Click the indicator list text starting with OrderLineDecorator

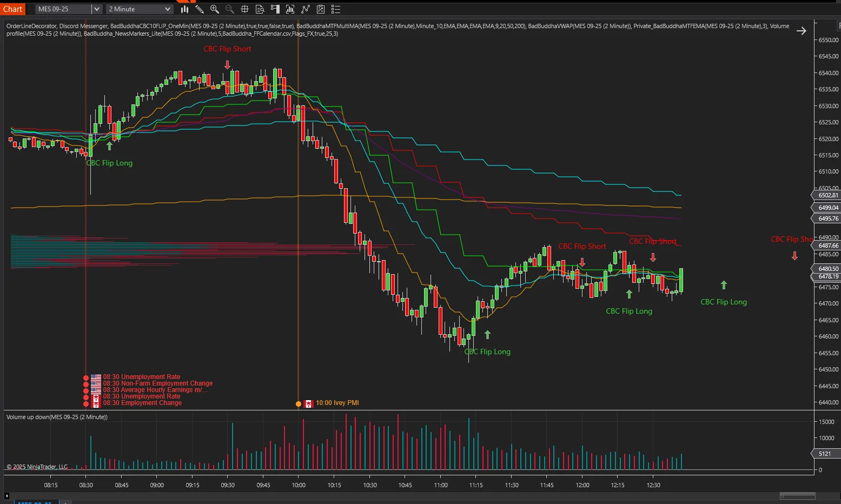[x=398, y=30]
